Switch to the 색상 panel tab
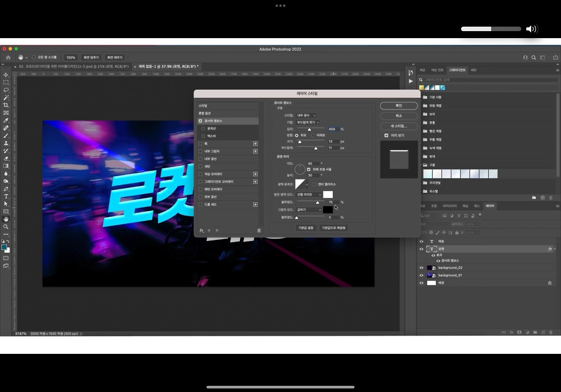The image size is (561, 392). click(423, 70)
